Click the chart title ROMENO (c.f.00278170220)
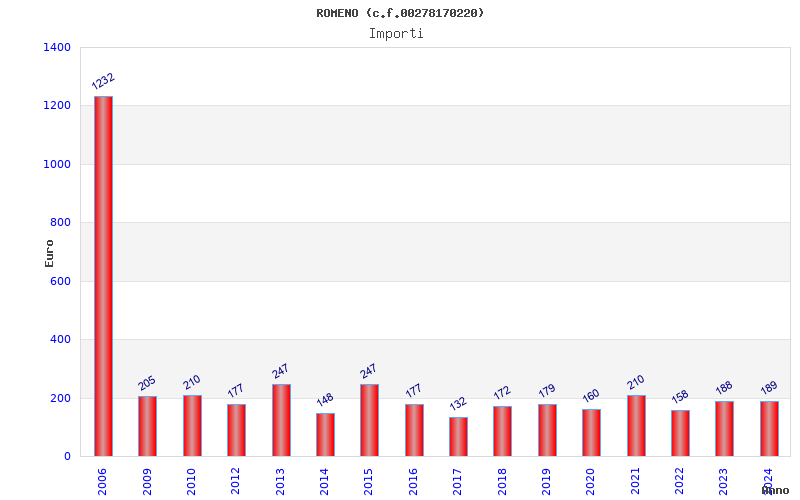Image resolution: width=800 pixels, height=500 pixels. coord(400,13)
